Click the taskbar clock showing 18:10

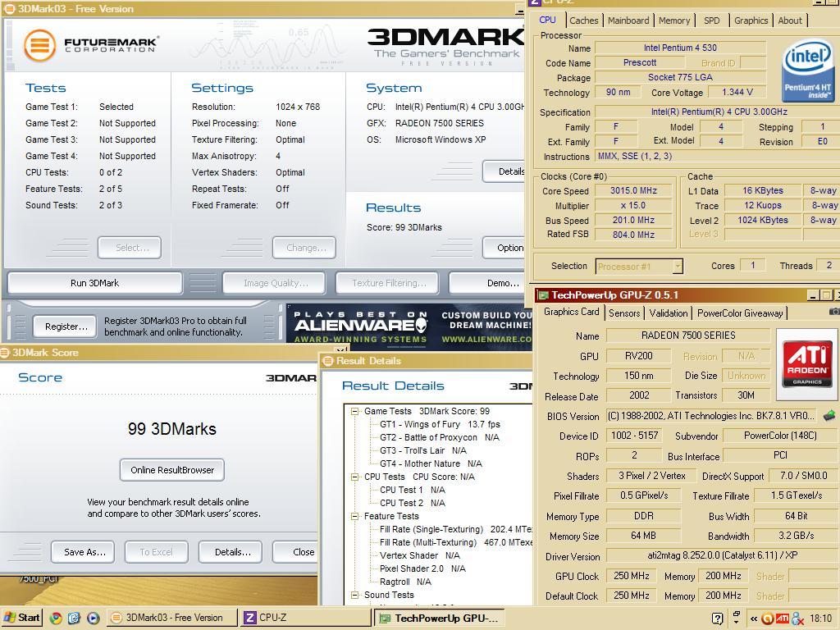click(x=820, y=619)
